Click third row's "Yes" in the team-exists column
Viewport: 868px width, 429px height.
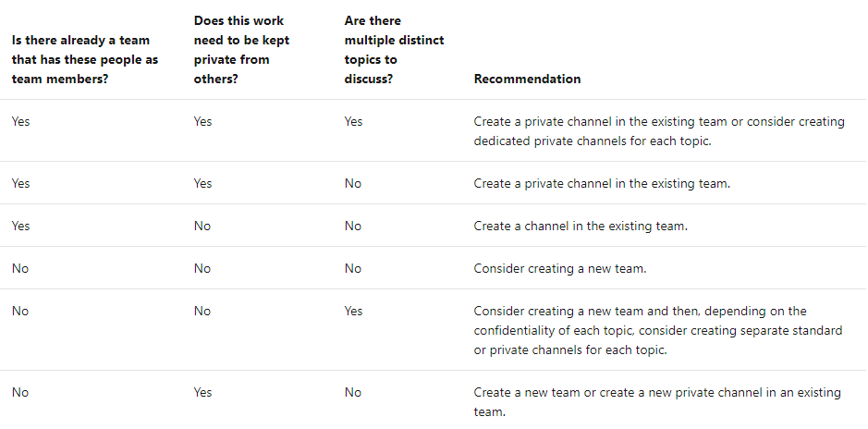20,226
